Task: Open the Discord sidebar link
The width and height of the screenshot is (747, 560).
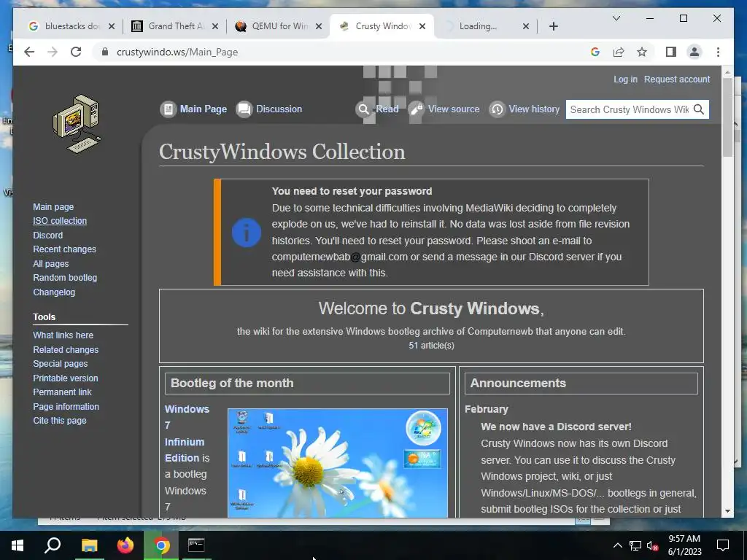Action: (x=47, y=236)
